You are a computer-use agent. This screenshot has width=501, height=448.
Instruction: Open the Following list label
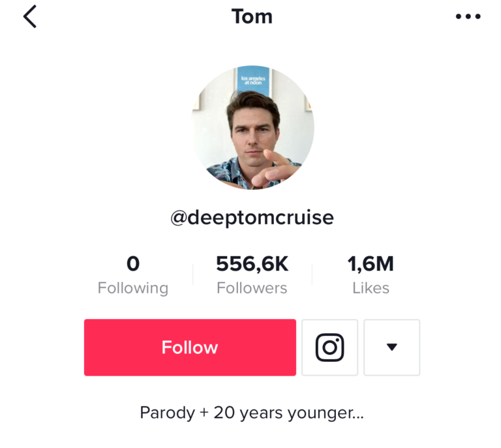tap(133, 288)
